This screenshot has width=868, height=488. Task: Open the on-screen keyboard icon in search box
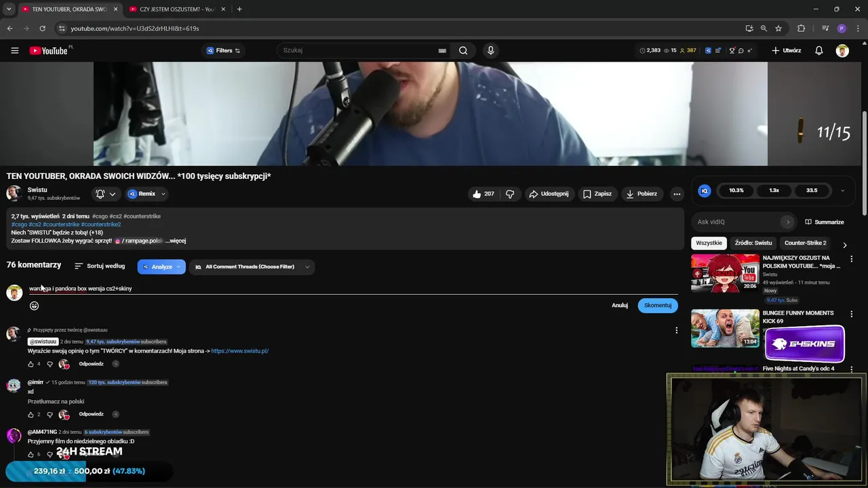(x=442, y=50)
